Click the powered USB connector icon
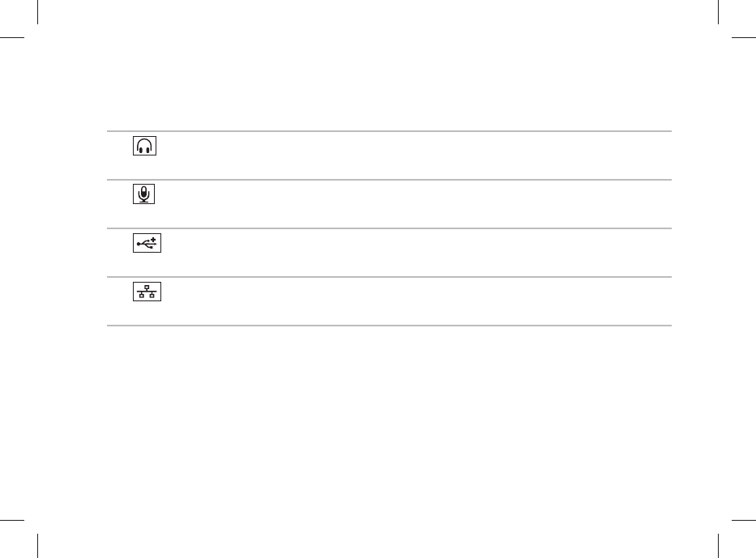 pos(147,243)
